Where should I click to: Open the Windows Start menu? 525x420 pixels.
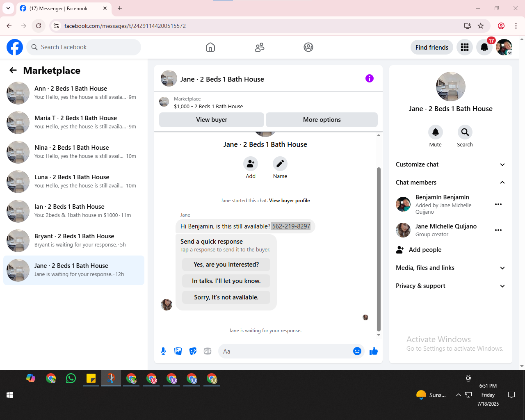(x=10, y=395)
